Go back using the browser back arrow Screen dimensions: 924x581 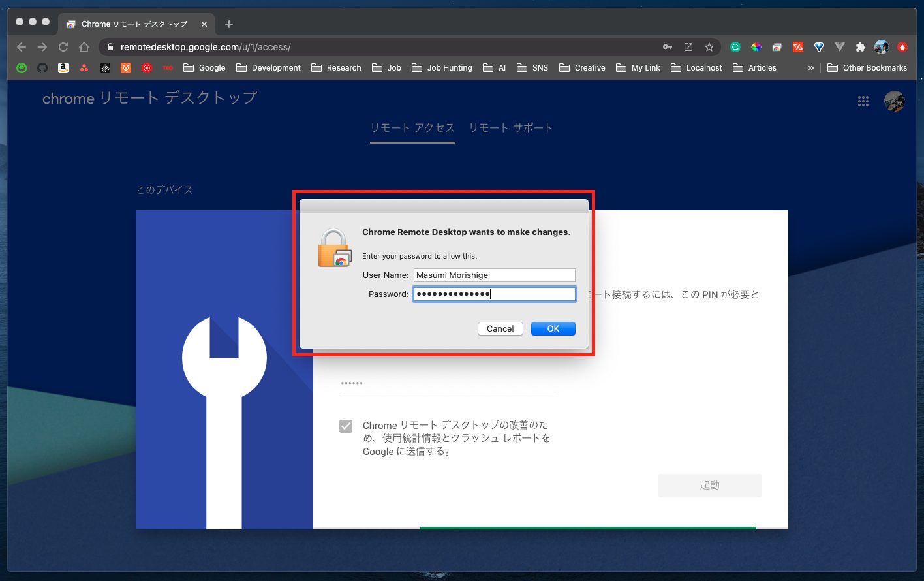[22, 47]
